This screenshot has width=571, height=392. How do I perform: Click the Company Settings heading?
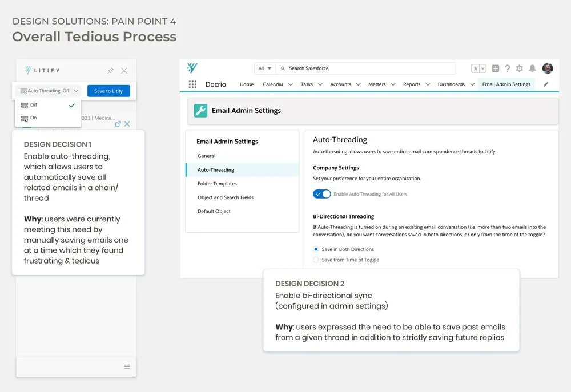point(336,168)
